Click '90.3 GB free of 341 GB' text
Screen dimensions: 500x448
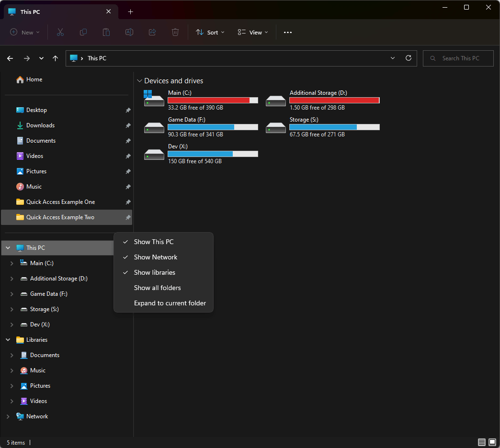(195, 134)
